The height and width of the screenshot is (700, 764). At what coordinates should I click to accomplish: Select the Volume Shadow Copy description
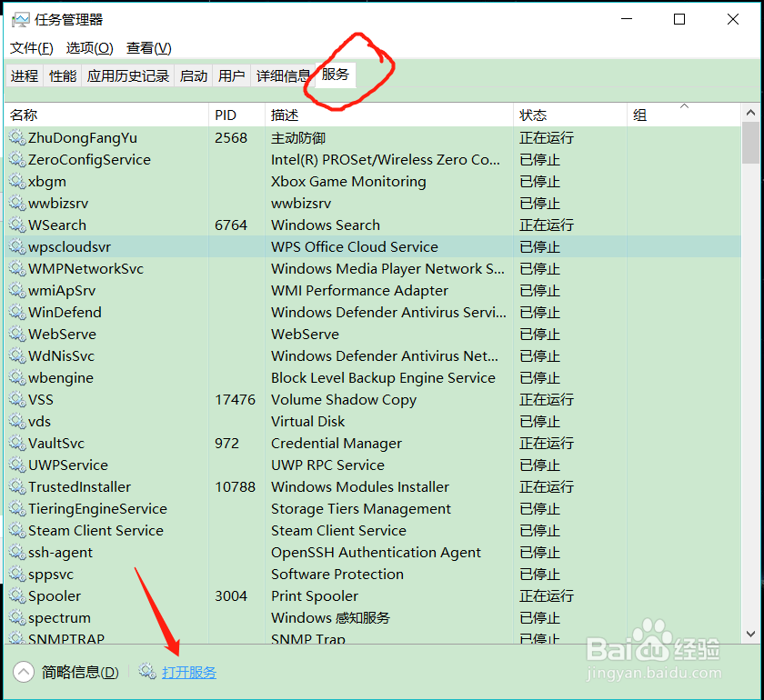tap(344, 399)
